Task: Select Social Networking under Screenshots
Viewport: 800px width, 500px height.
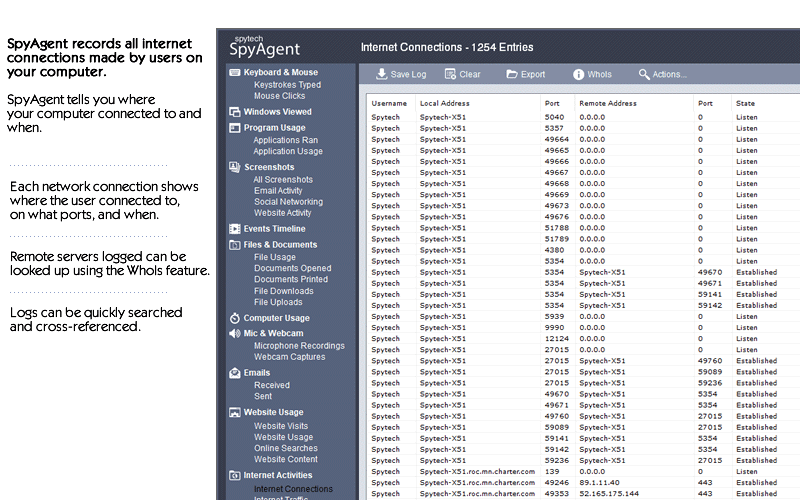Action: point(288,202)
